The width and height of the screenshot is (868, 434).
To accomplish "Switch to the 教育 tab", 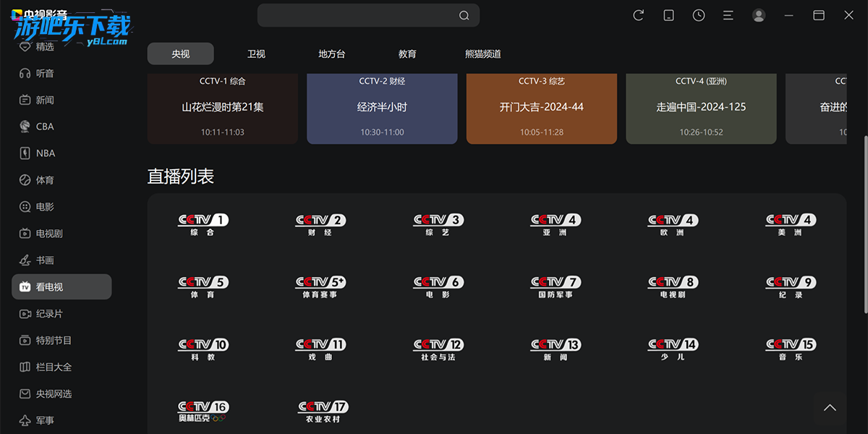I will pyautogui.click(x=407, y=54).
